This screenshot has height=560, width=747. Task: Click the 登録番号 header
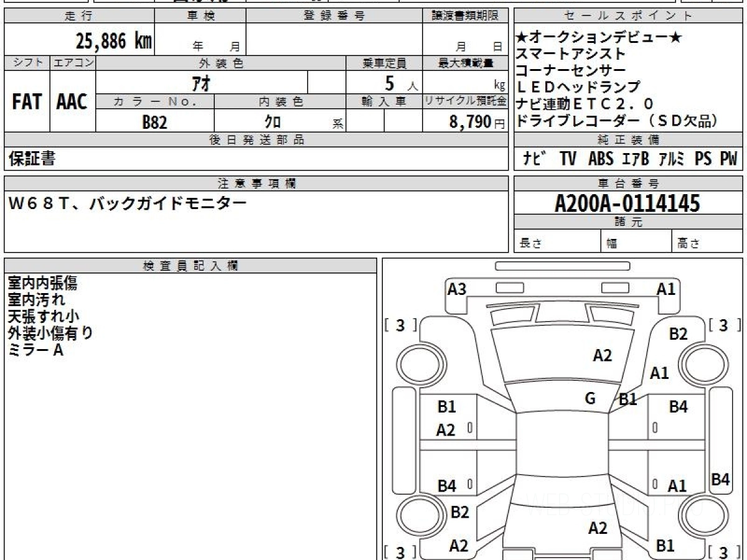point(334,16)
